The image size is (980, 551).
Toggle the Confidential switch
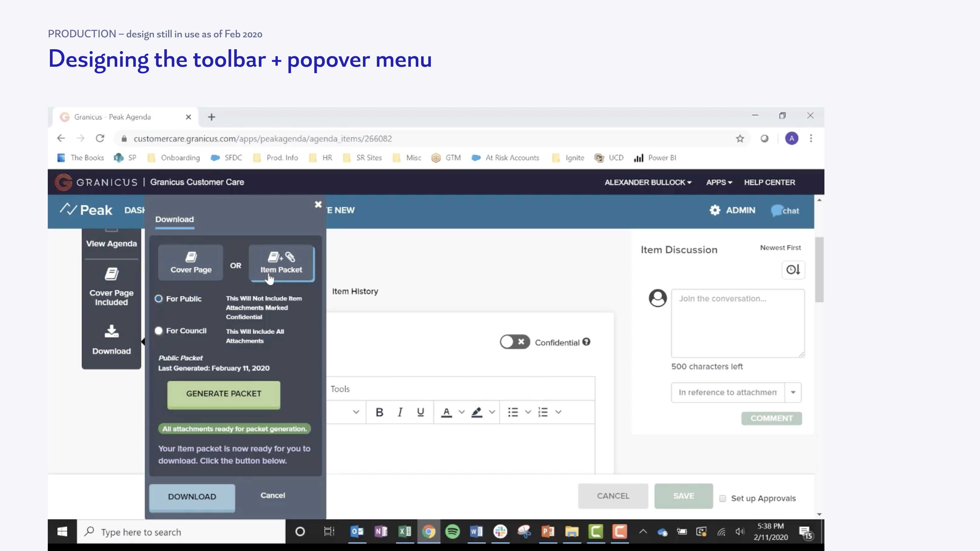point(514,342)
